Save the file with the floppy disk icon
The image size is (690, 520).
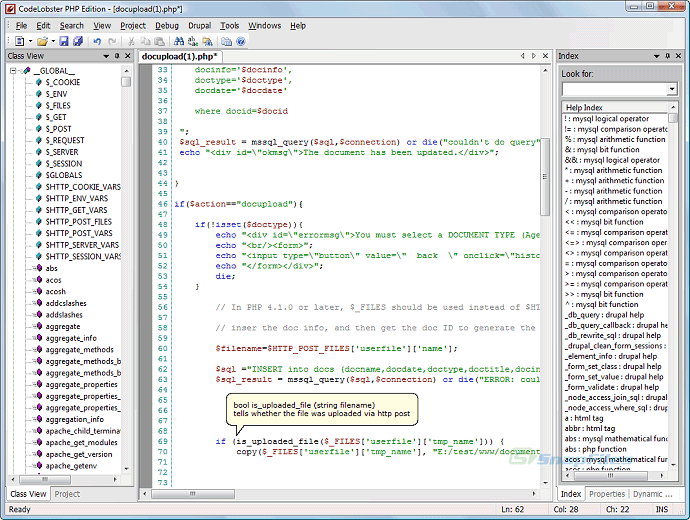(x=64, y=41)
